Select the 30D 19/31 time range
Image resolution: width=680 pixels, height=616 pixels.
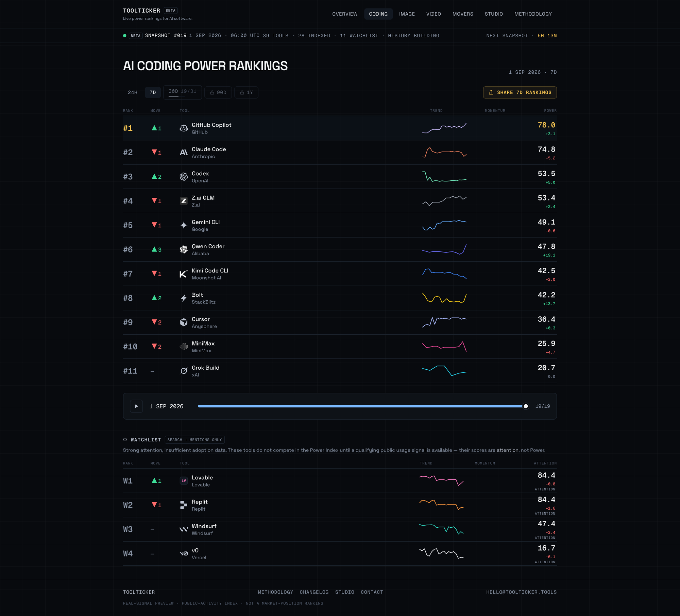pyautogui.click(x=182, y=92)
